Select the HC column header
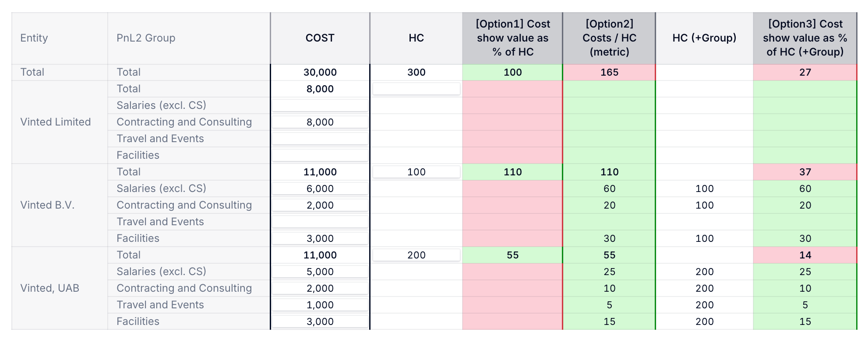Viewport: 868px width, 342px height. pyautogui.click(x=416, y=38)
